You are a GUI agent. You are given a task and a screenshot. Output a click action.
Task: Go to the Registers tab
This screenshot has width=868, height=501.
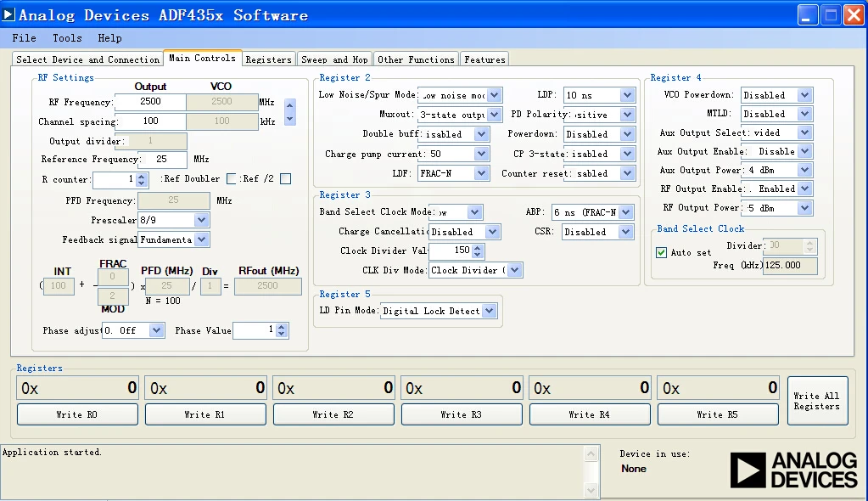(x=268, y=59)
